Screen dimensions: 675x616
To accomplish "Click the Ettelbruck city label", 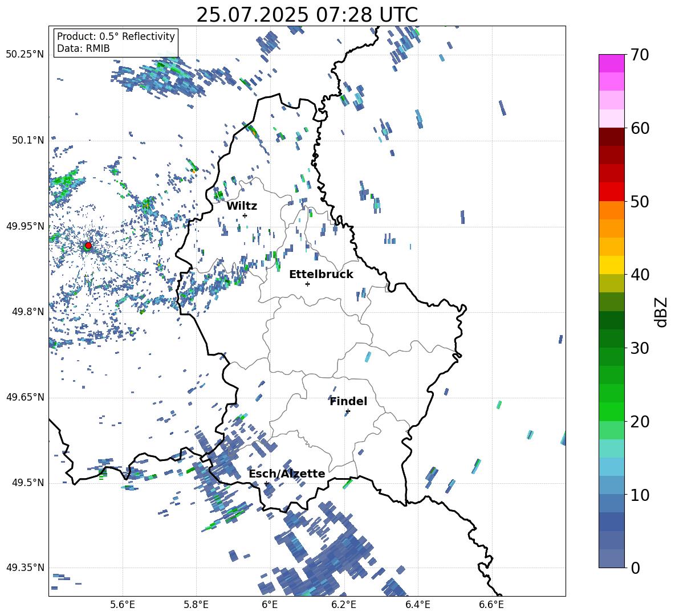I will click(321, 275).
